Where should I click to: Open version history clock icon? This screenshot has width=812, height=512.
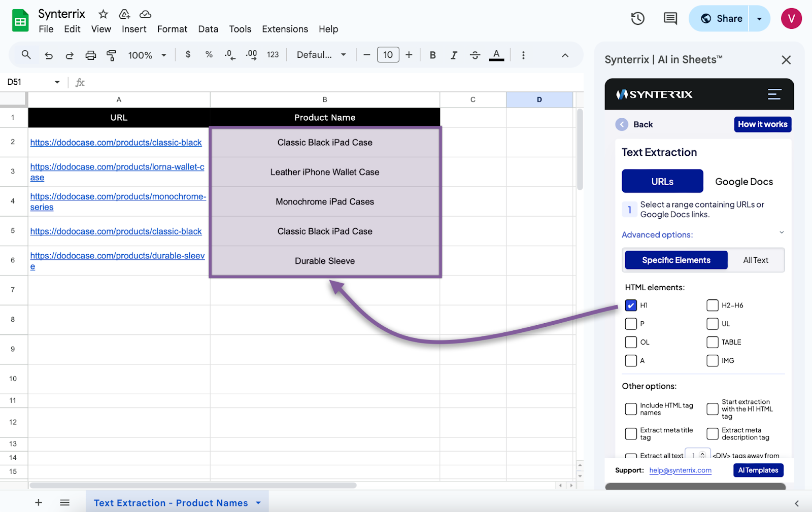click(637, 19)
